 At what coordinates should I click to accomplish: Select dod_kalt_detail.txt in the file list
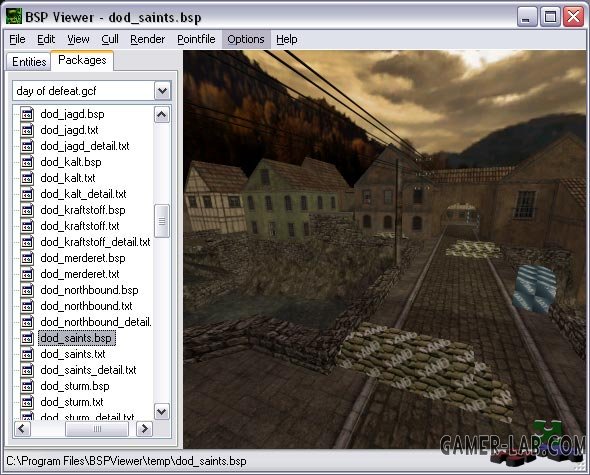click(84, 194)
